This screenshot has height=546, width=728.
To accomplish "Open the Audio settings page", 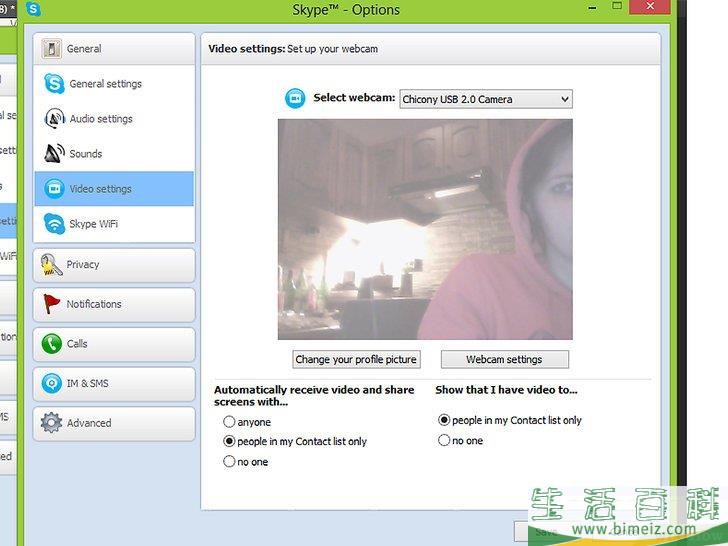I will pyautogui.click(x=114, y=118).
